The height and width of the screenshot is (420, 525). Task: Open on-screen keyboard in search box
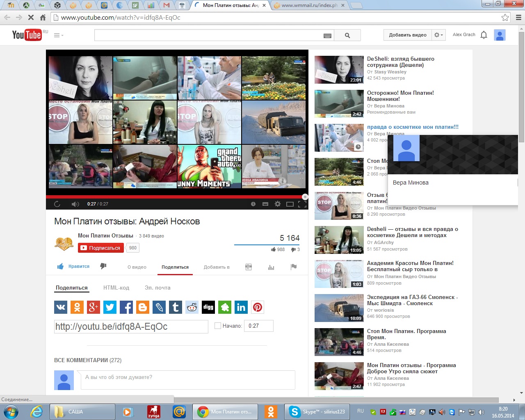[327, 36]
